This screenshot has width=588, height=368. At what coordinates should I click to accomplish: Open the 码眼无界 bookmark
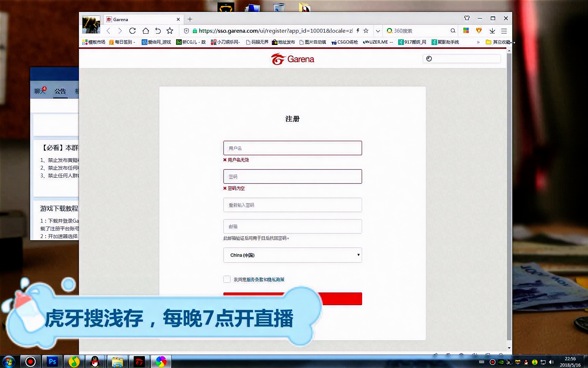point(257,42)
